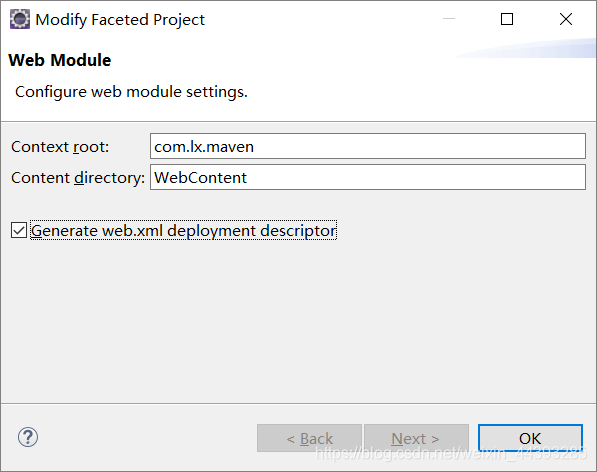Minimize the Modify Faceted Project dialog

tap(449, 19)
